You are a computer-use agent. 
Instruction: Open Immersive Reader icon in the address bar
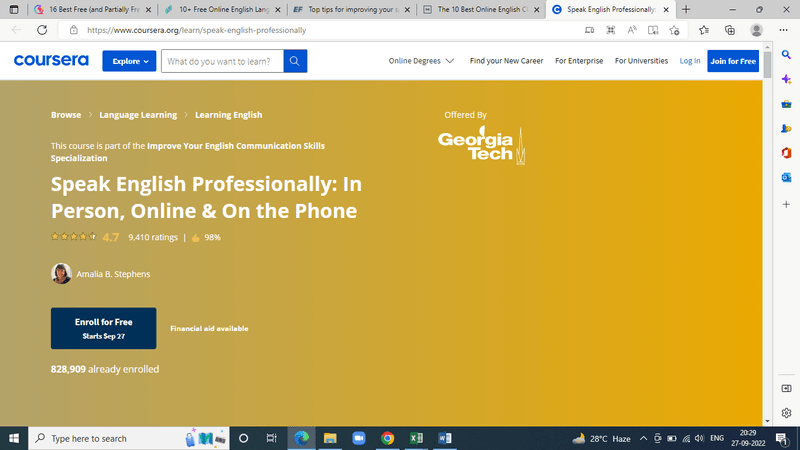coord(653,30)
